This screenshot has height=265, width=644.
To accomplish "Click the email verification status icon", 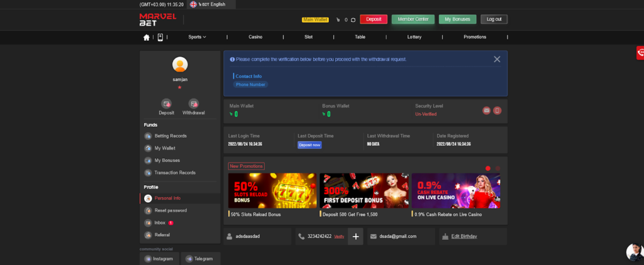I will [x=486, y=111].
